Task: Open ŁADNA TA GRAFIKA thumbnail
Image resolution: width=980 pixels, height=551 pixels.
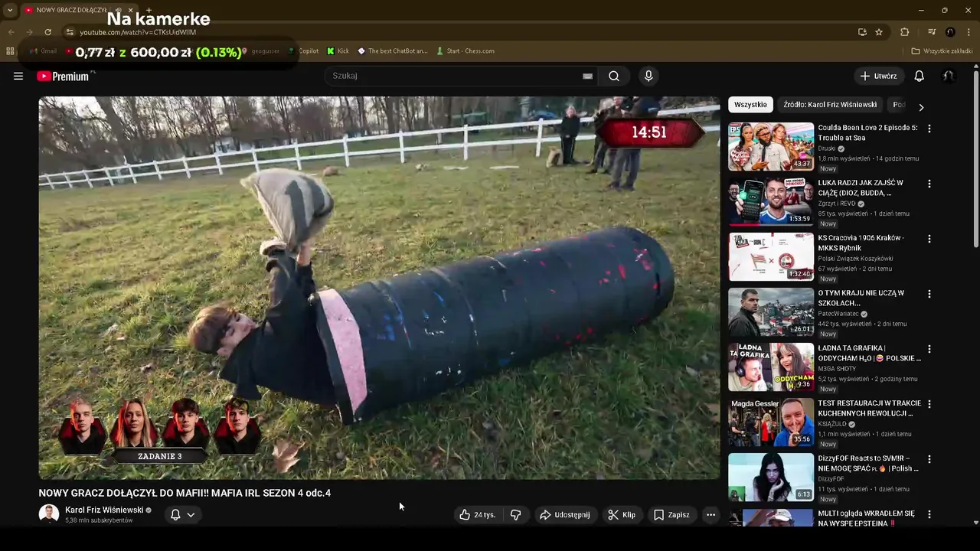Action: pos(771,367)
